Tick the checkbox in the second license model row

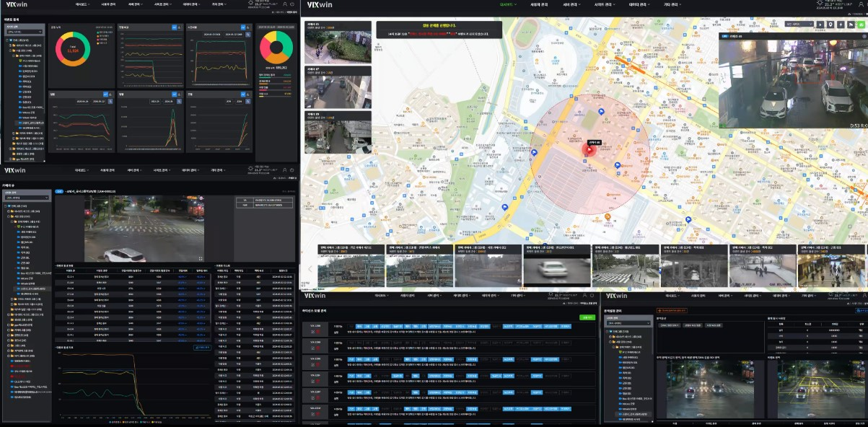click(x=313, y=349)
